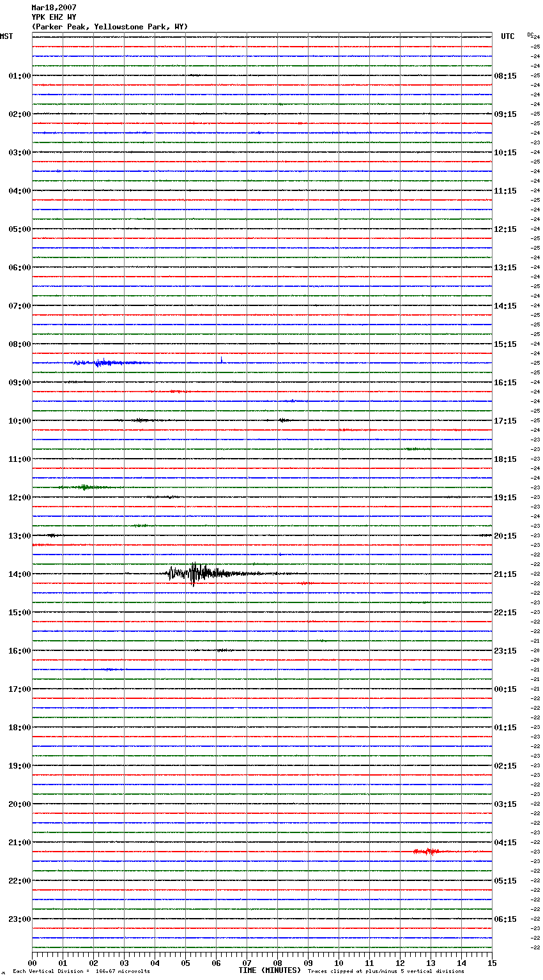Click the 02:15 UTC time label

click(505, 766)
